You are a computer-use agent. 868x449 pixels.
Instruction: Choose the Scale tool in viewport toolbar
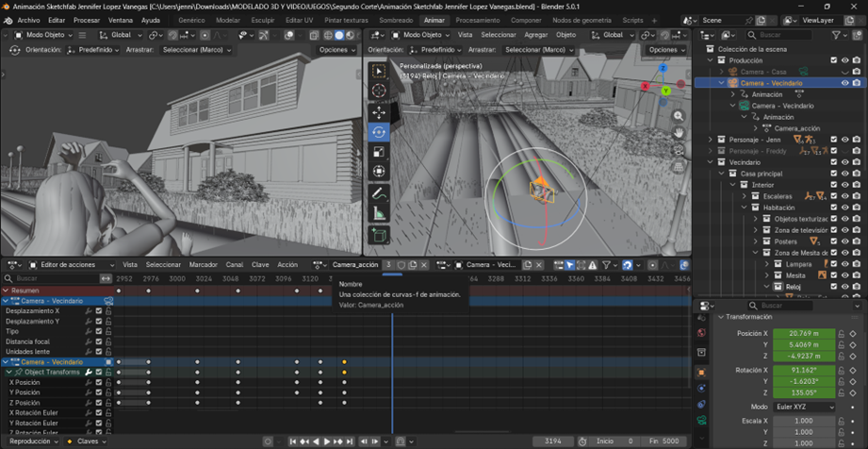[379, 152]
